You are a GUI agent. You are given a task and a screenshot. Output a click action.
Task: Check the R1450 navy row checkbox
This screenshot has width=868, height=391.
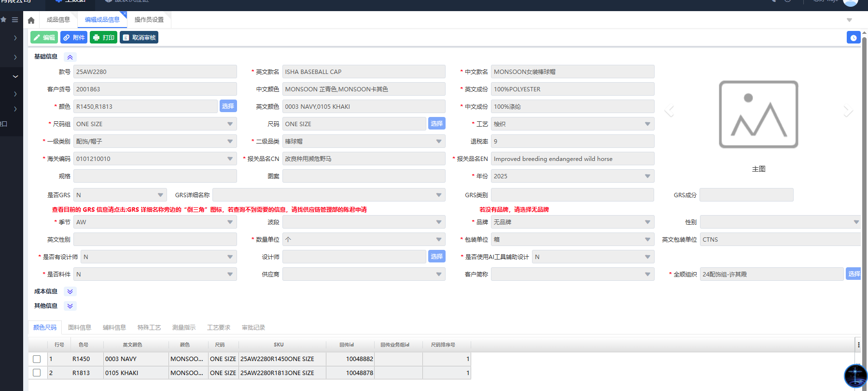[37, 359]
